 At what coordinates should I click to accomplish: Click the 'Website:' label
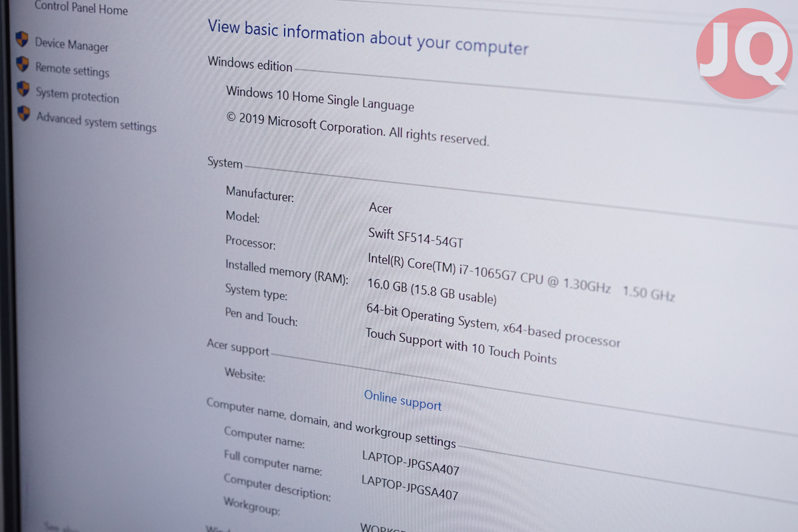point(245,375)
